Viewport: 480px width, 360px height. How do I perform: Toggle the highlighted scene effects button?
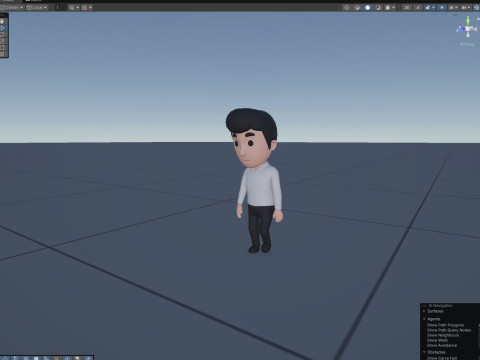(x=428, y=7)
